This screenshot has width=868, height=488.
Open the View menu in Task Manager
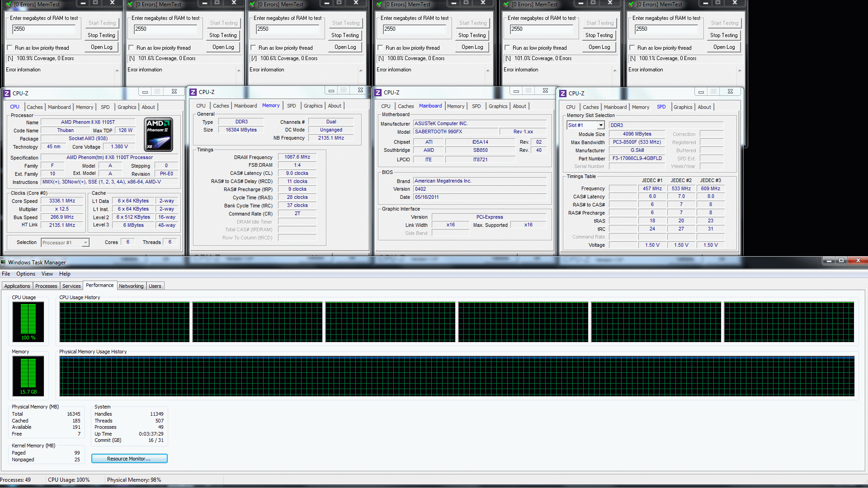47,274
